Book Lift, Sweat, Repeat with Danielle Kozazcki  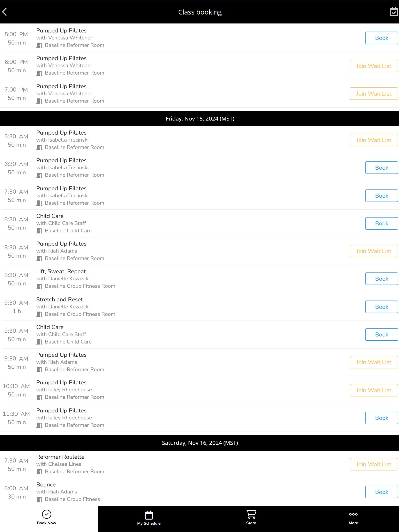coord(381,279)
